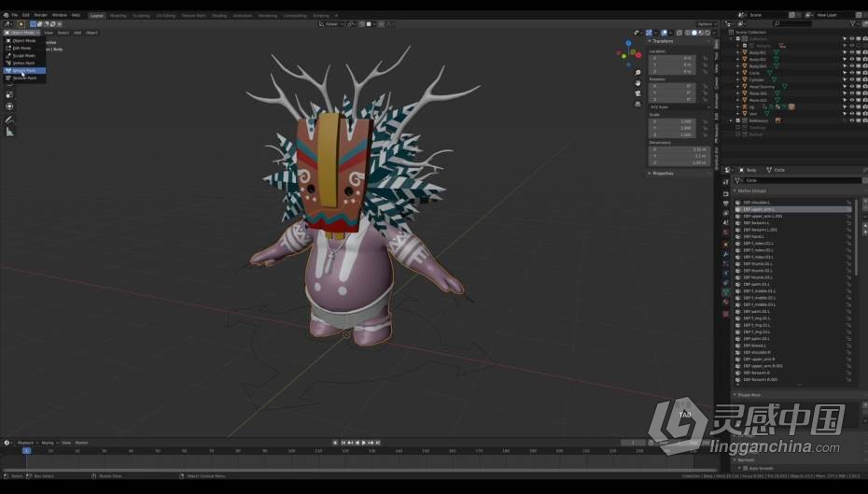Pick the Annotate tool in the left toolbar

click(x=9, y=120)
